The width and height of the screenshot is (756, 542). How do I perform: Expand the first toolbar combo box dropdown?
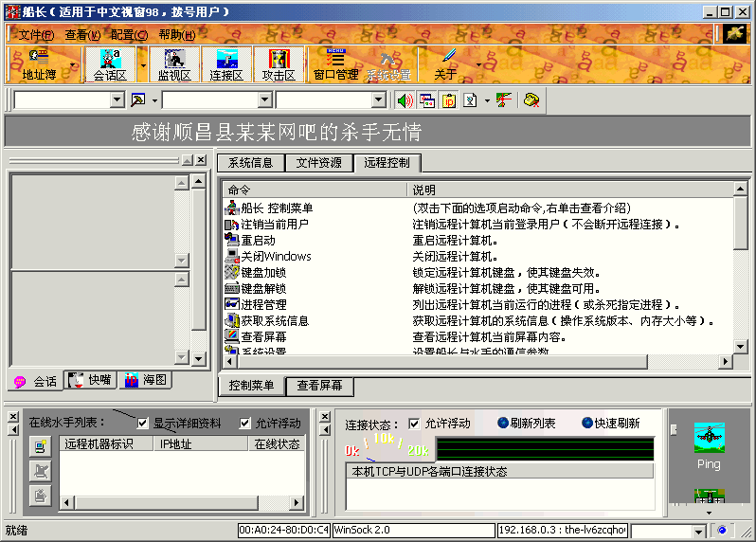[x=117, y=100]
